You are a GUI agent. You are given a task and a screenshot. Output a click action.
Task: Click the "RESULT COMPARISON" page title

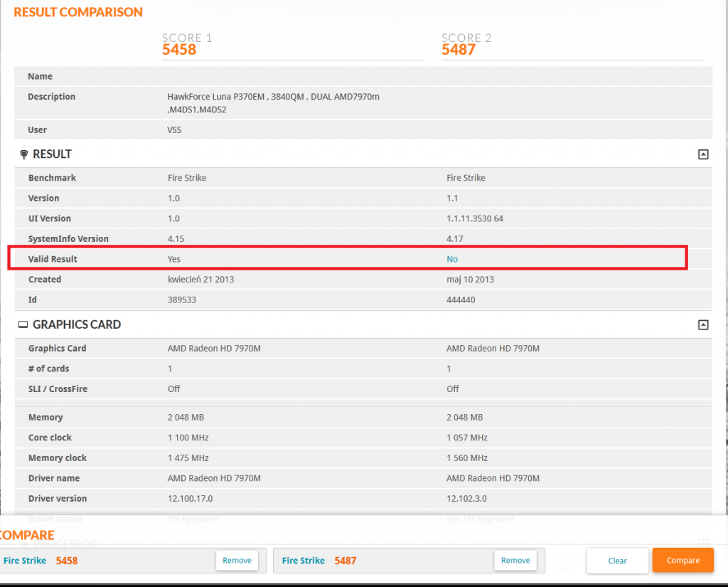click(78, 12)
